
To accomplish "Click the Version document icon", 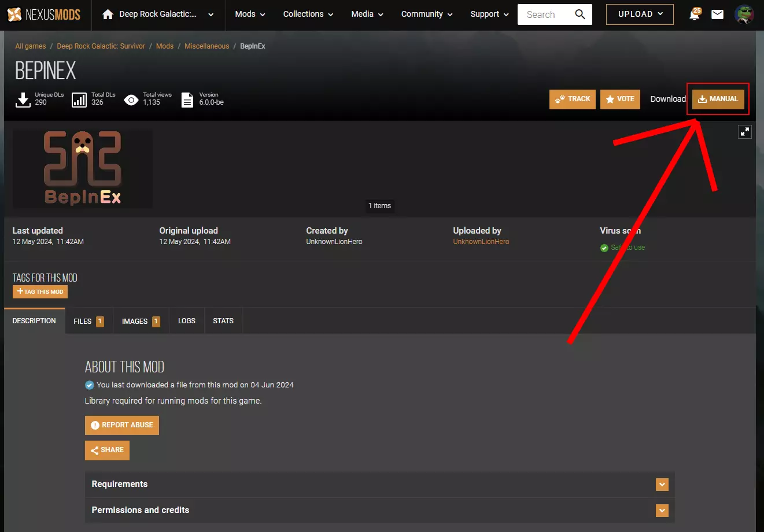I will click(x=187, y=99).
